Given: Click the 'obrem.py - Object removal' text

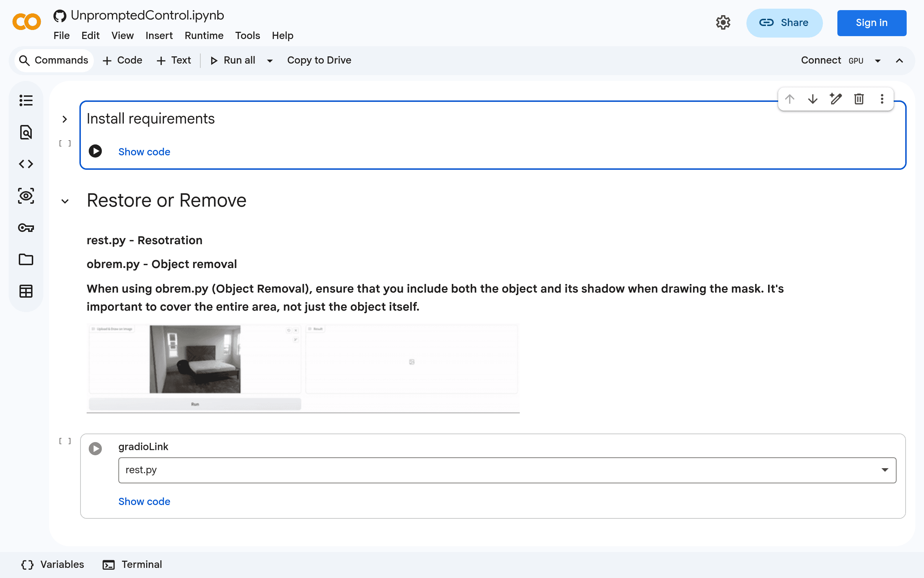Looking at the screenshot, I should click(x=162, y=264).
